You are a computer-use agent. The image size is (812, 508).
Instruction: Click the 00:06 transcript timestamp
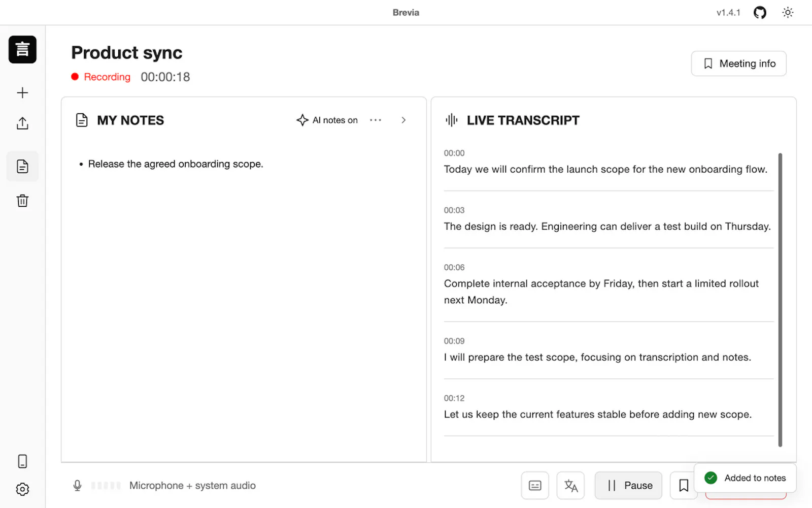(x=454, y=267)
